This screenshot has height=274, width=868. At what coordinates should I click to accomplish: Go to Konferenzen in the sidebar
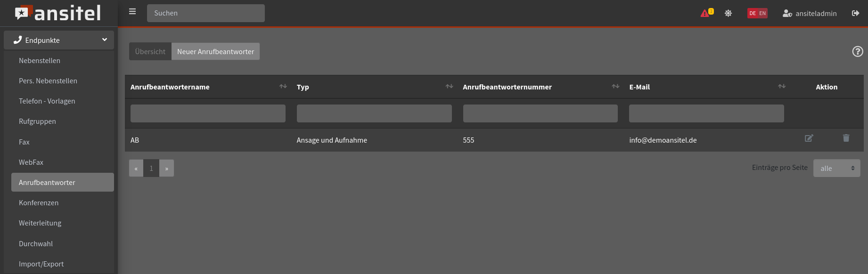tap(39, 203)
